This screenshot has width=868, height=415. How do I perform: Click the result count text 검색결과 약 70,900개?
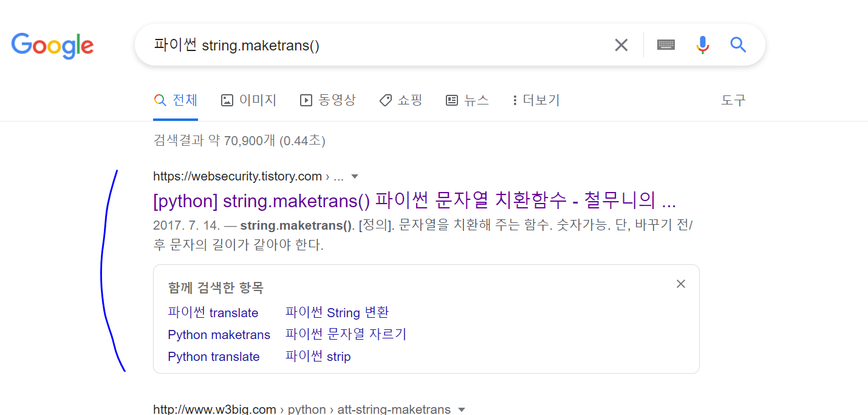pyautogui.click(x=239, y=141)
